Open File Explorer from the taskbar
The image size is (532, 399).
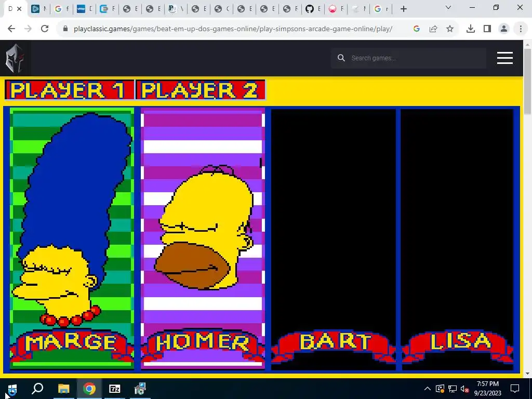pos(63,389)
